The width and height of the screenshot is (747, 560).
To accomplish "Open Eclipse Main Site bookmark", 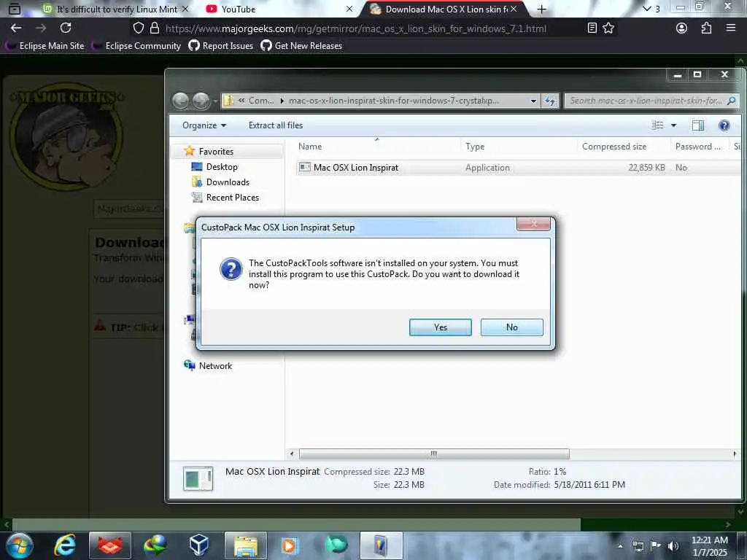I will [x=44, y=46].
